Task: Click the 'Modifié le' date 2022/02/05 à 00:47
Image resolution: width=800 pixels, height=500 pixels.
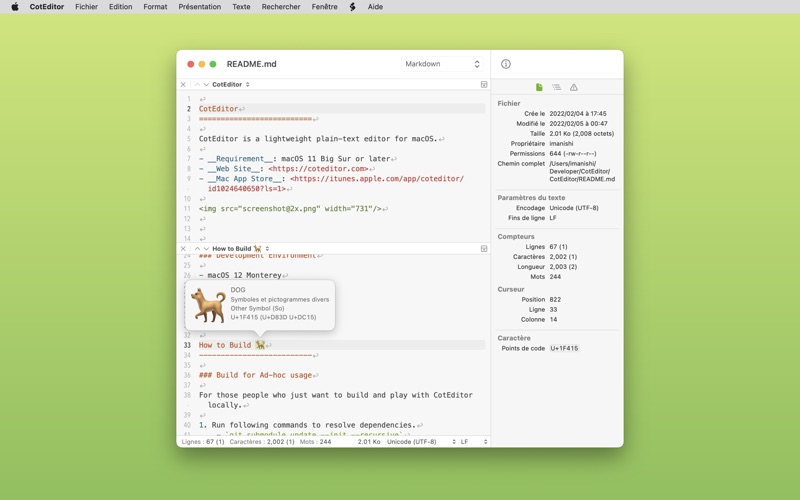Action: (x=578, y=123)
